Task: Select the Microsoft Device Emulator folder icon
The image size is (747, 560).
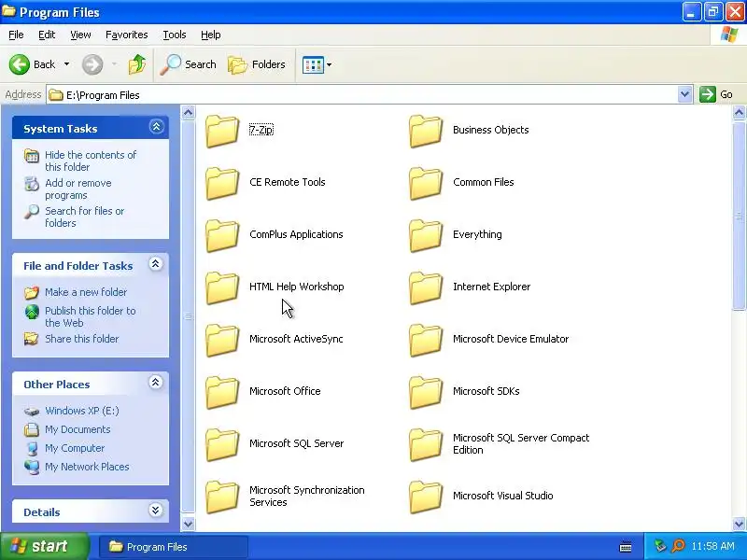Action: 426,340
